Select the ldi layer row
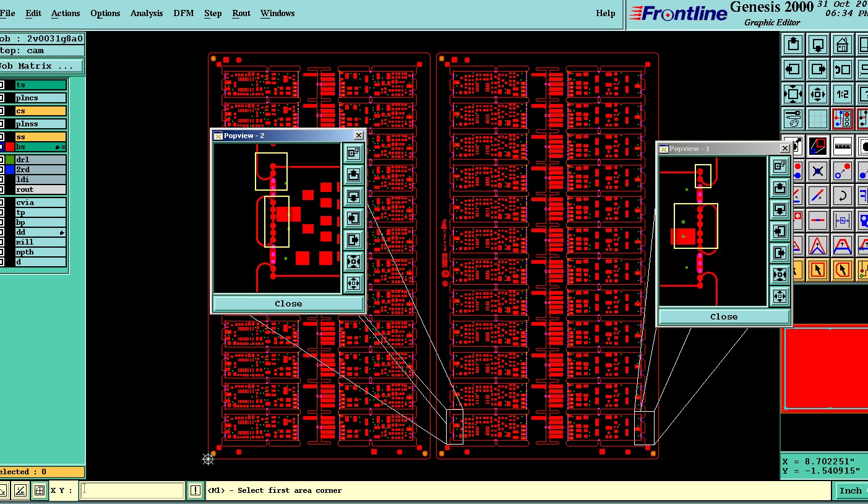Viewport: 868px width, 504px height. coord(41,180)
